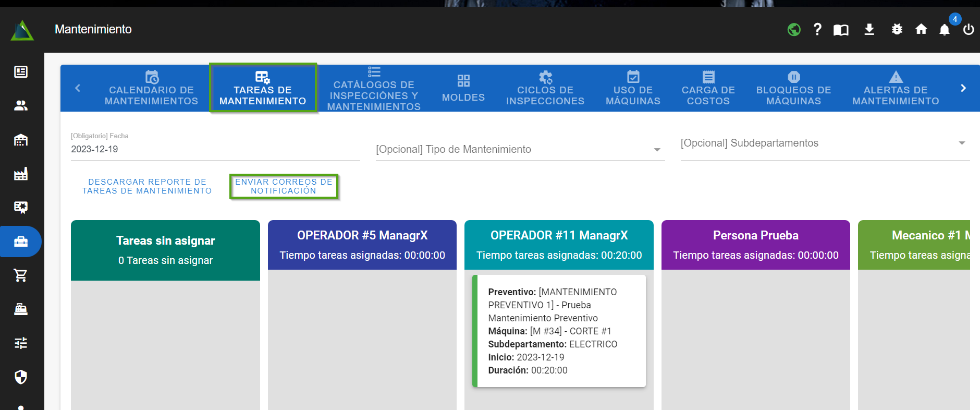Viewport: 980px width, 410px height.
Task: Click Enviar Correos de Notificación button
Action: (284, 186)
